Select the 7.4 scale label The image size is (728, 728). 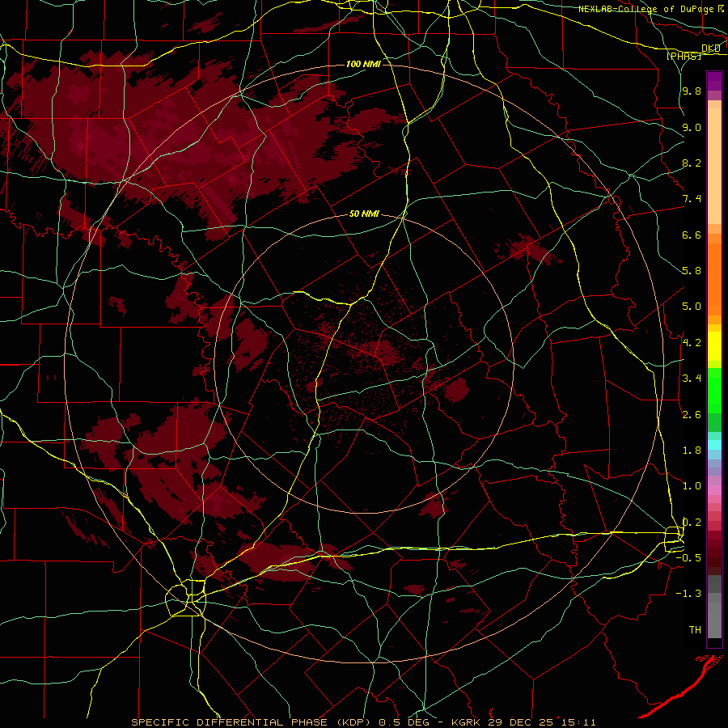click(692, 199)
